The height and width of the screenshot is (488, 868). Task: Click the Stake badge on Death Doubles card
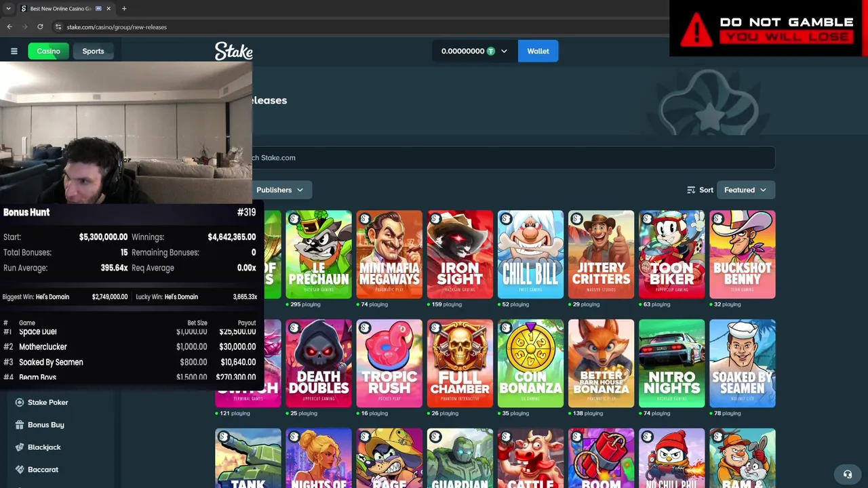(x=294, y=328)
